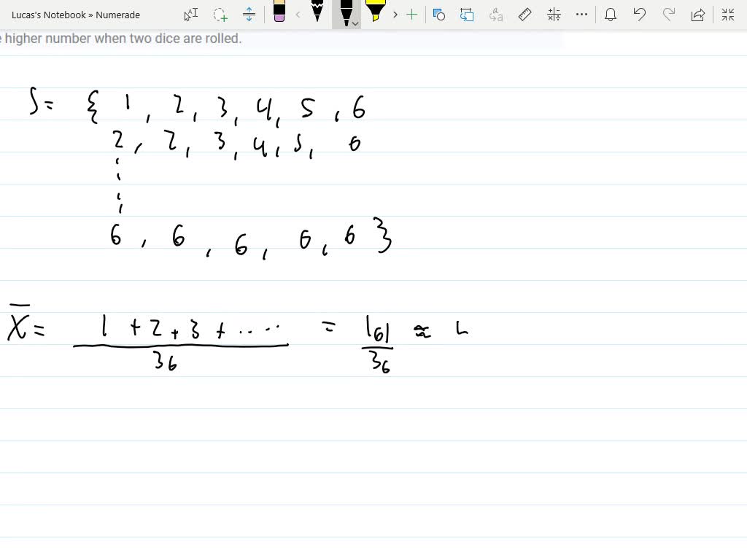Activate the Eraser tool
The height and width of the screenshot is (560, 747).
click(x=278, y=12)
